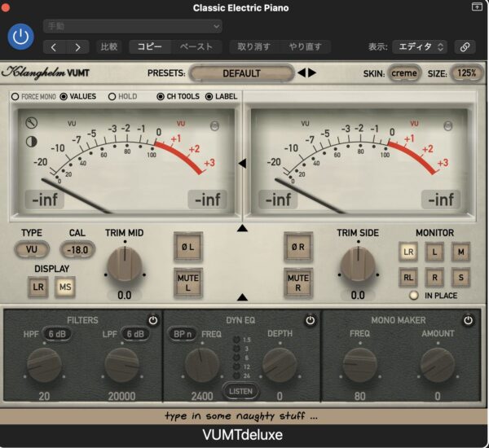Toggle the Dyn EQ power icon
The height and width of the screenshot is (448, 489).
(x=310, y=321)
